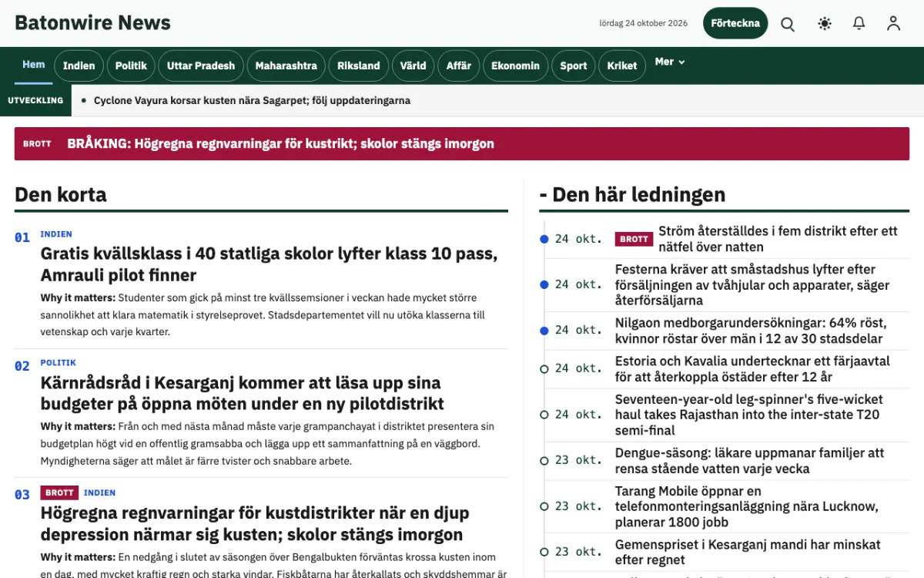This screenshot has height=578, width=924.
Task: Open the Sport section
Action: point(573,66)
